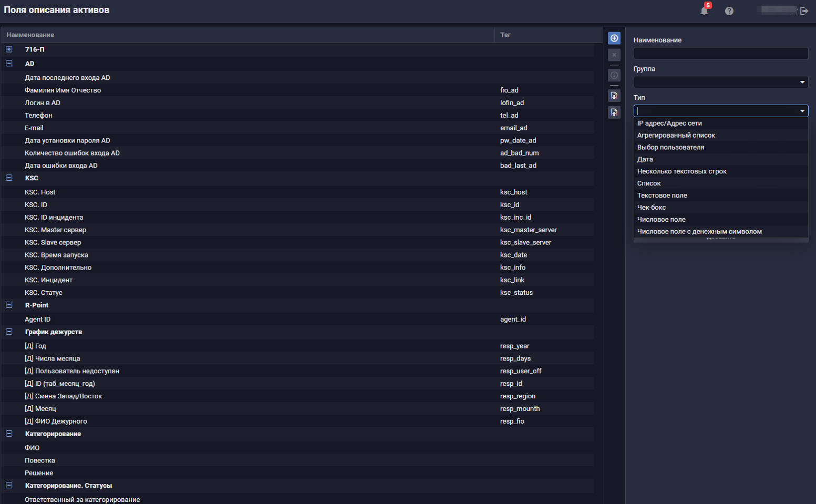
Task: Select 'Чек-бокс' type option
Action: [x=652, y=208]
